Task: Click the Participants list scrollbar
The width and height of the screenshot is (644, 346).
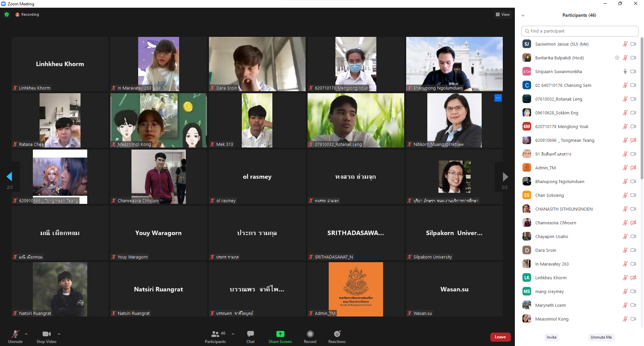Action: coord(642,109)
